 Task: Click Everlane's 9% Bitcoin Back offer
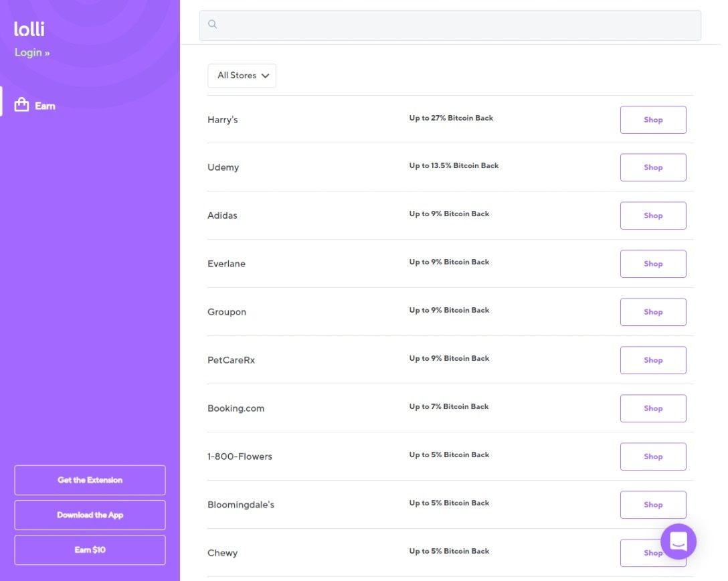click(449, 262)
